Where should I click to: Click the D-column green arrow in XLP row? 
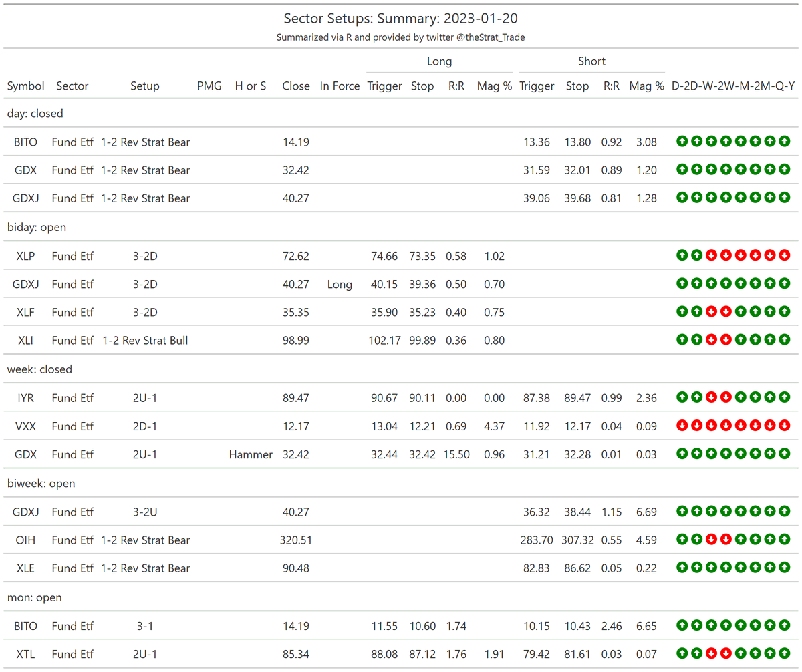682,255
